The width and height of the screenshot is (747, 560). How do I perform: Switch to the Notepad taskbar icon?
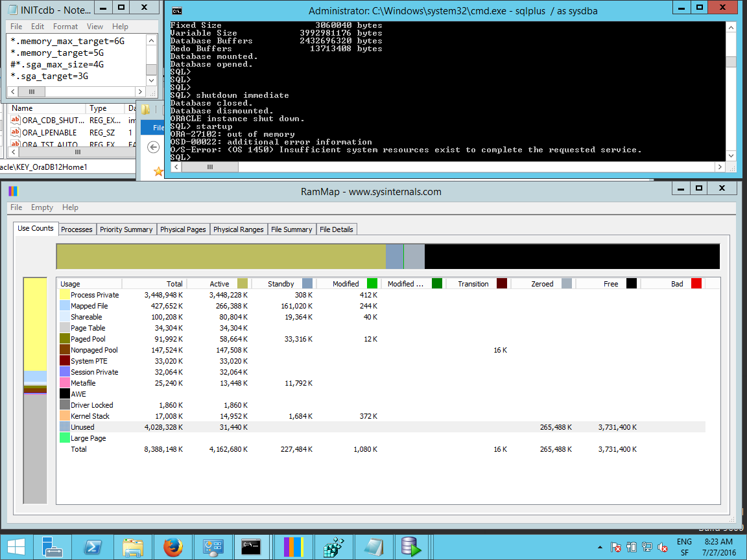(x=373, y=546)
